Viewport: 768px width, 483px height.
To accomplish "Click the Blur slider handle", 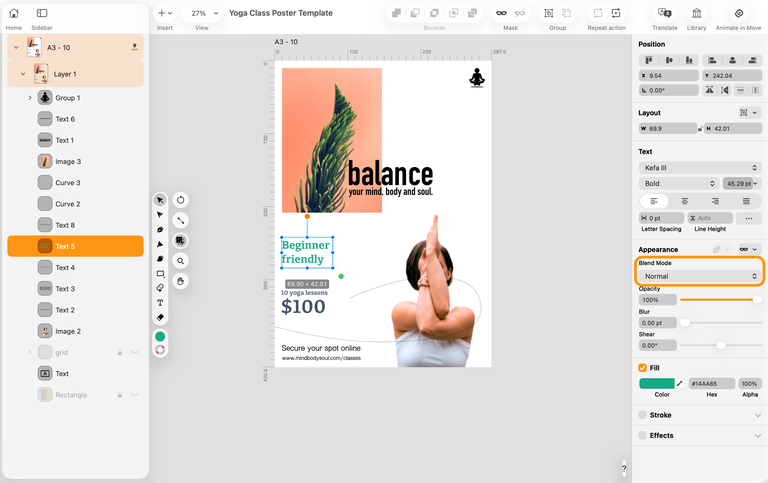I will pyautogui.click(x=685, y=323).
